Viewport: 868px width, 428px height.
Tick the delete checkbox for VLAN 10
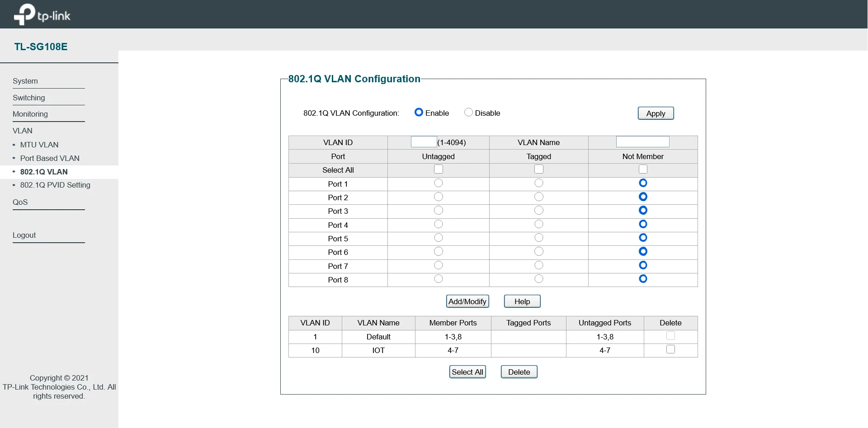tap(670, 349)
